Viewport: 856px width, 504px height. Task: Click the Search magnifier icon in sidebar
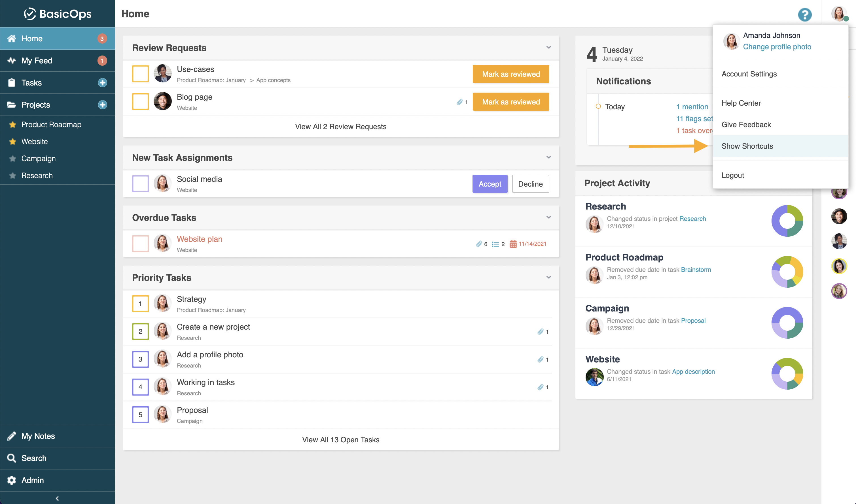12,458
